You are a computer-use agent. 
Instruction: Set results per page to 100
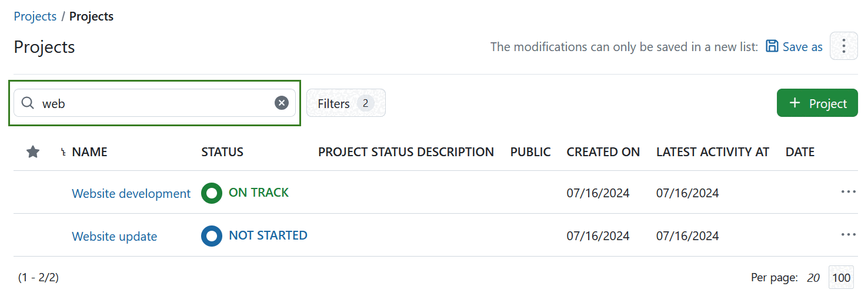(842, 278)
